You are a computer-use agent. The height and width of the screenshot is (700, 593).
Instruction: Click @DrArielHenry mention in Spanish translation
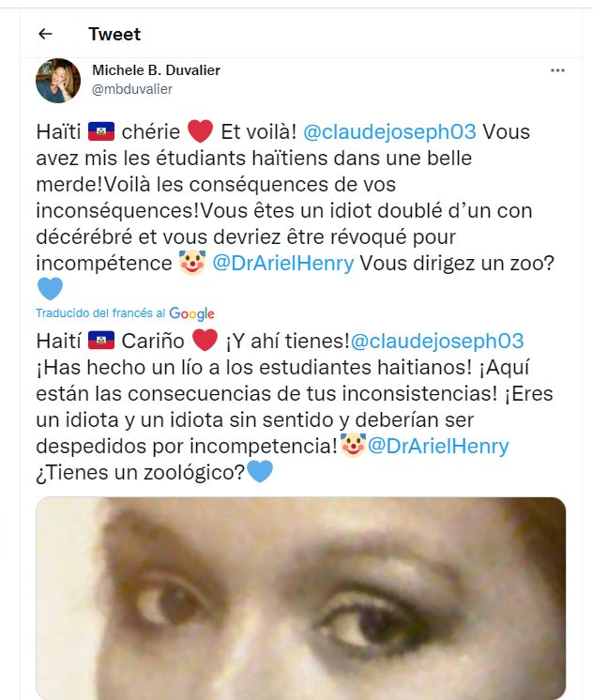coord(438,446)
